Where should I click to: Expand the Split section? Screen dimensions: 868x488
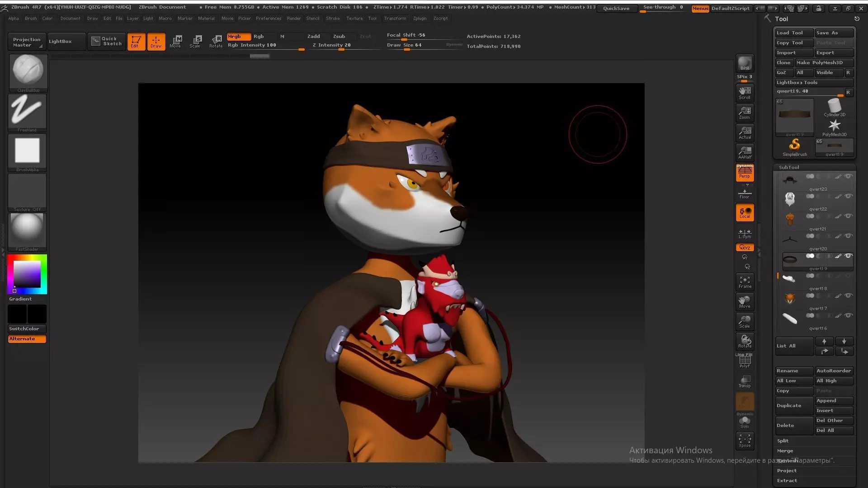783,441
